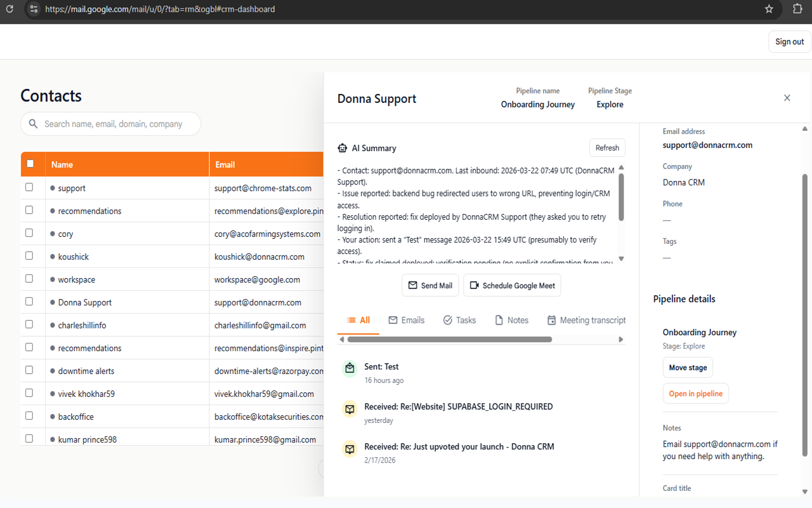
Task: Click the horizontal tabs scrollbar thumb
Action: 450,339
